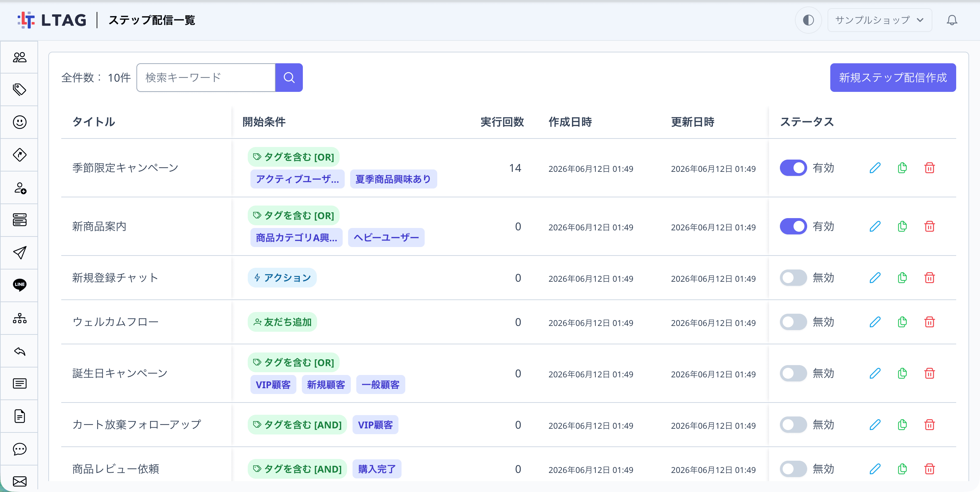This screenshot has height=492, width=980.
Task: Click the smiley face sidebar icon
Action: (x=19, y=122)
